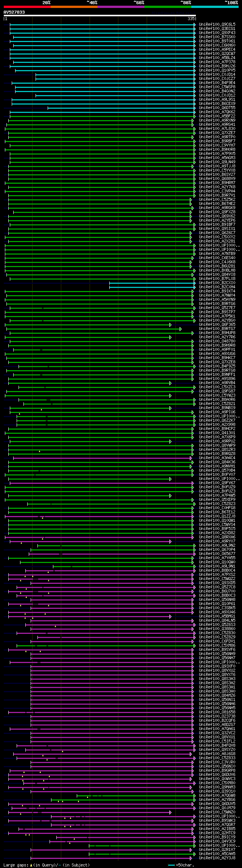242x868 pixels.
Task: Select the UniRef100_C5XM86 hit label
Action: 217,646
